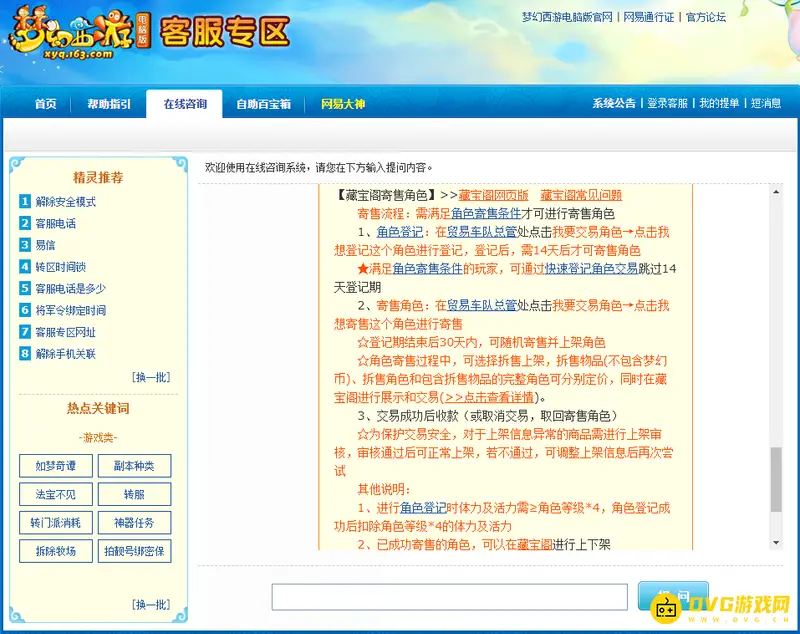Click 转服 keyword button

(x=134, y=494)
